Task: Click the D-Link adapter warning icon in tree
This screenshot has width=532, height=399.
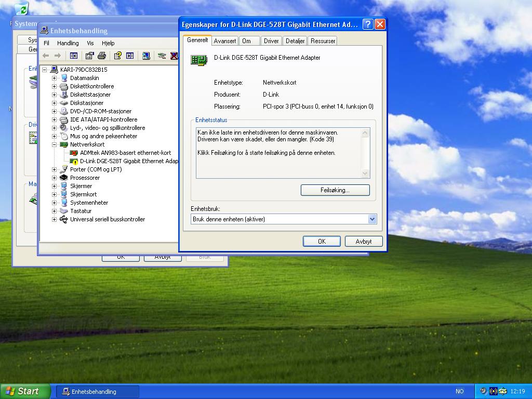Action: click(74, 161)
